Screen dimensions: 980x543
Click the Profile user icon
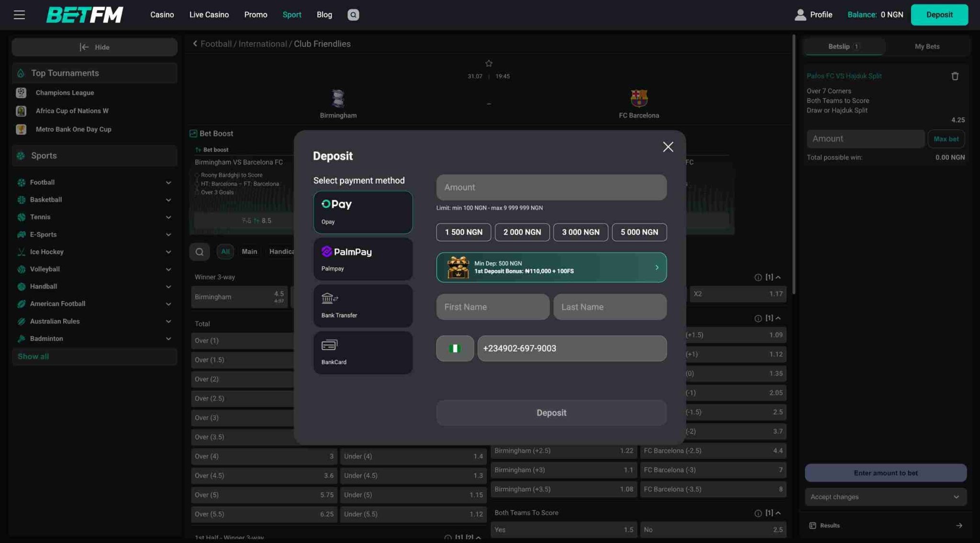click(x=800, y=15)
